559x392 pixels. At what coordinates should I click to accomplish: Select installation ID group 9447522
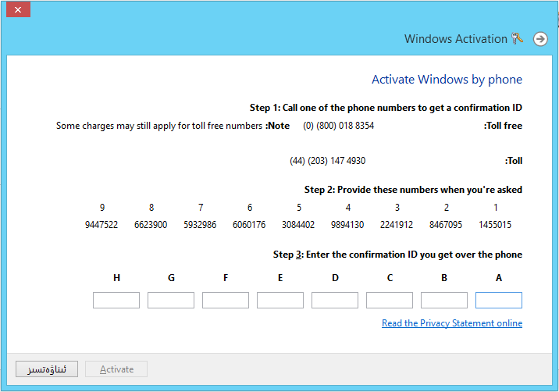[101, 225]
